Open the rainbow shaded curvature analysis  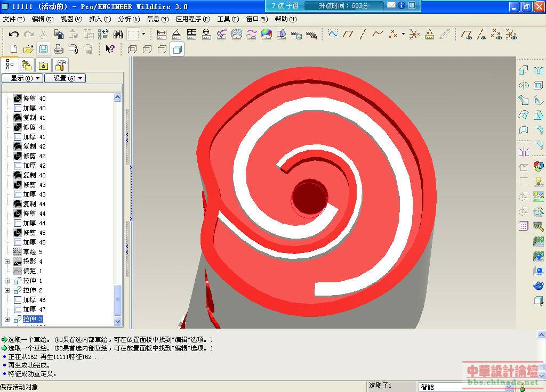pyautogui.click(x=267, y=34)
